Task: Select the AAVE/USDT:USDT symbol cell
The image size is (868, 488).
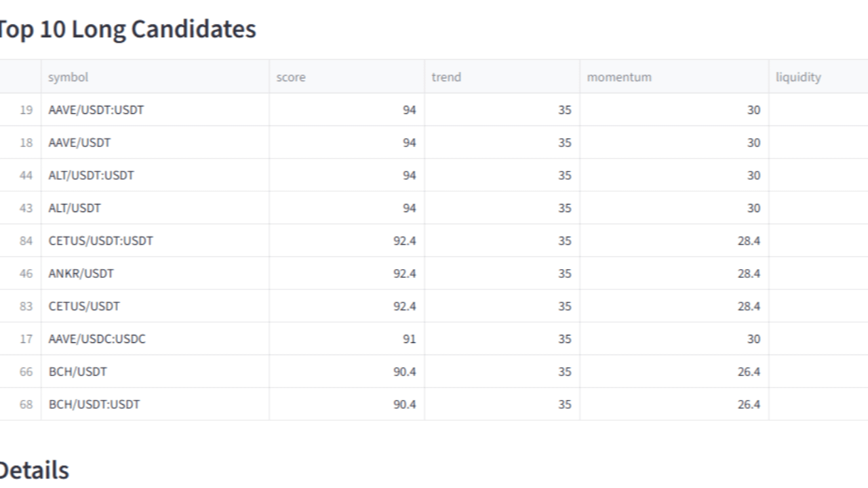Action: click(x=155, y=110)
